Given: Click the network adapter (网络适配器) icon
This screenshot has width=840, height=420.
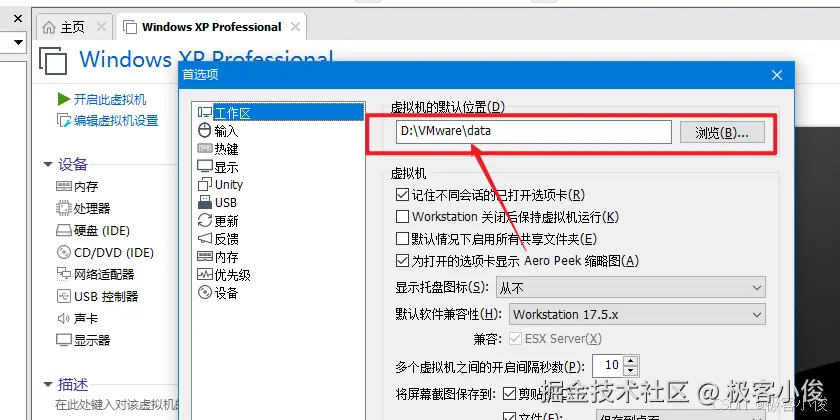Looking at the screenshot, I should coord(63,274).
